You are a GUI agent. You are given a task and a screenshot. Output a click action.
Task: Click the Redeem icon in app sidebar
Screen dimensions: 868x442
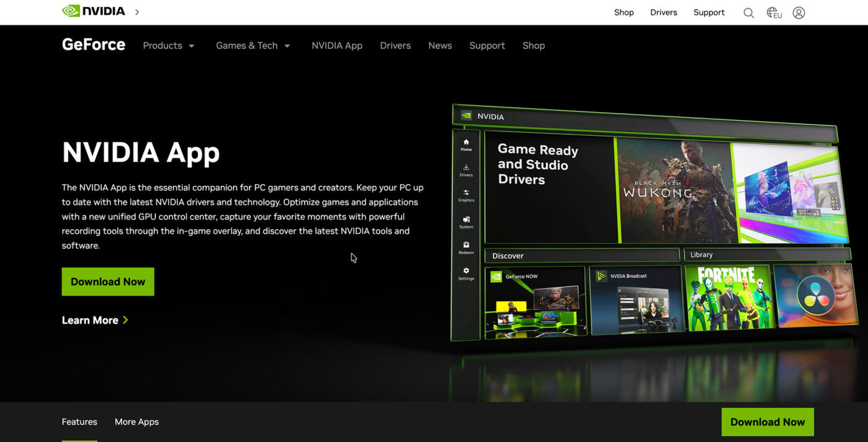466,247
